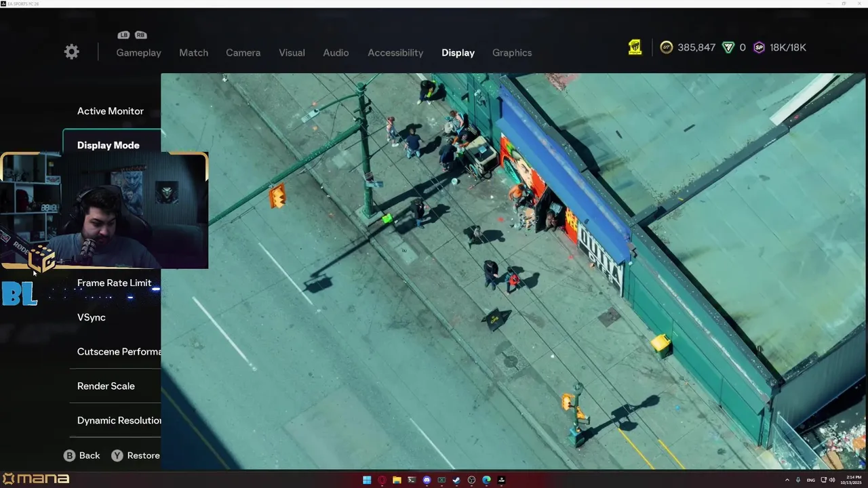
Task: Switch to the Camera tab
Action: click(x=243, y=53)
